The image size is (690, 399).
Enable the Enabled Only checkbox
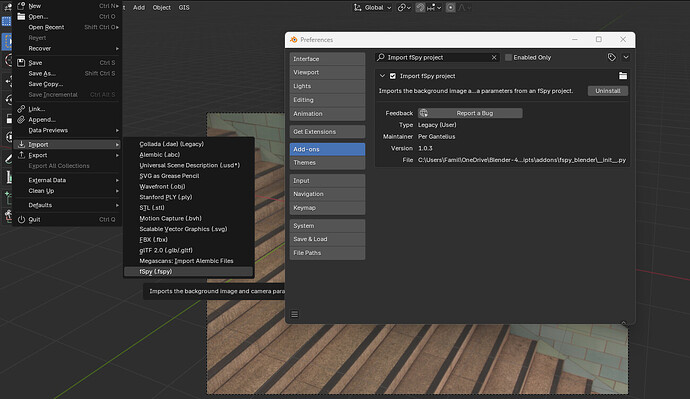point(508,58)
